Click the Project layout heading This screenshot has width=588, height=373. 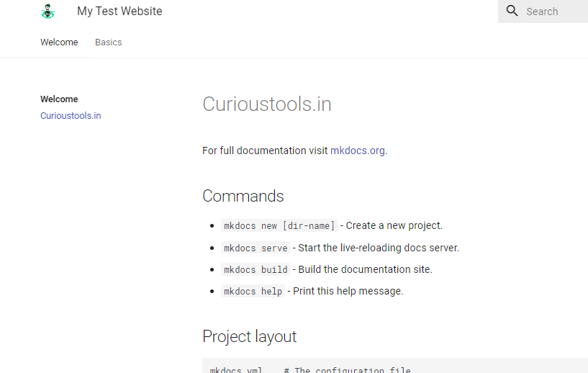(249, 336)
